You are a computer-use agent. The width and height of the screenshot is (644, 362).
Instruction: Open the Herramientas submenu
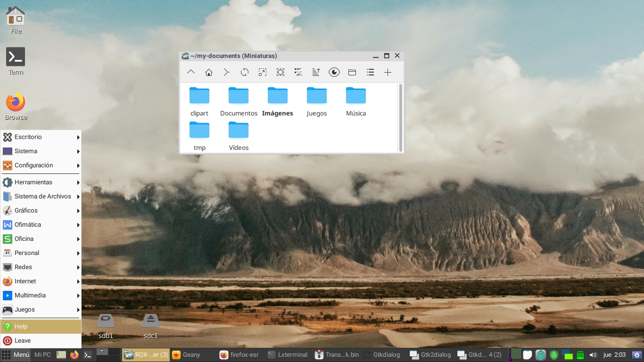click(41, 182)
